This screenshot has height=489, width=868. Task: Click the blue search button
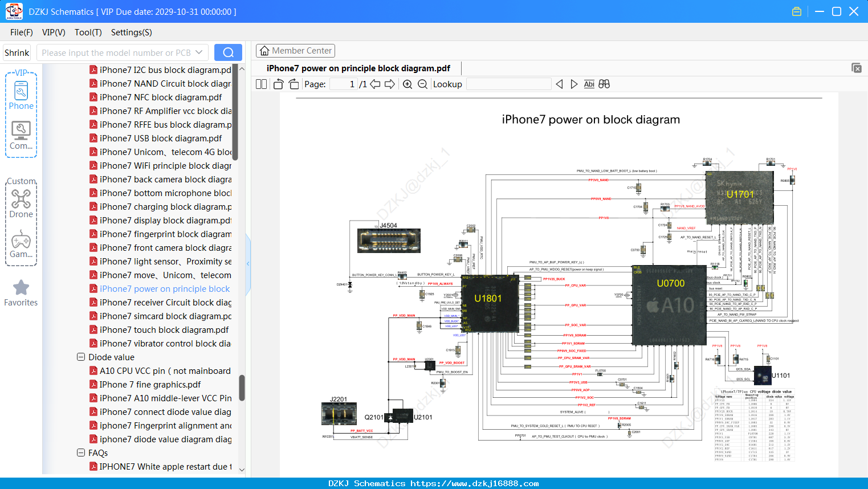[228, 52]
